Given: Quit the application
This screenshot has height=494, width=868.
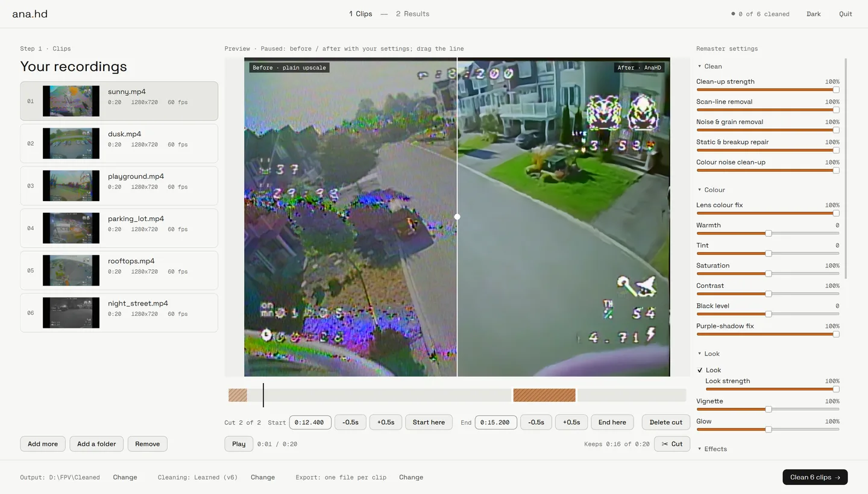Looking at the screenshot, I should 846,14.
